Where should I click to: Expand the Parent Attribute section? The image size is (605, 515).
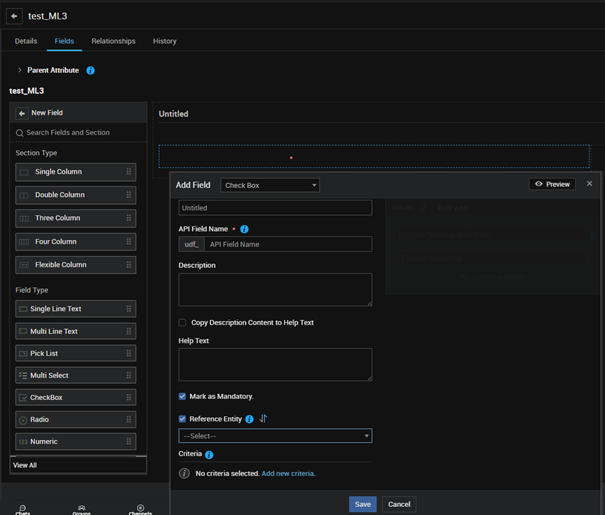(x=20, y=70)
